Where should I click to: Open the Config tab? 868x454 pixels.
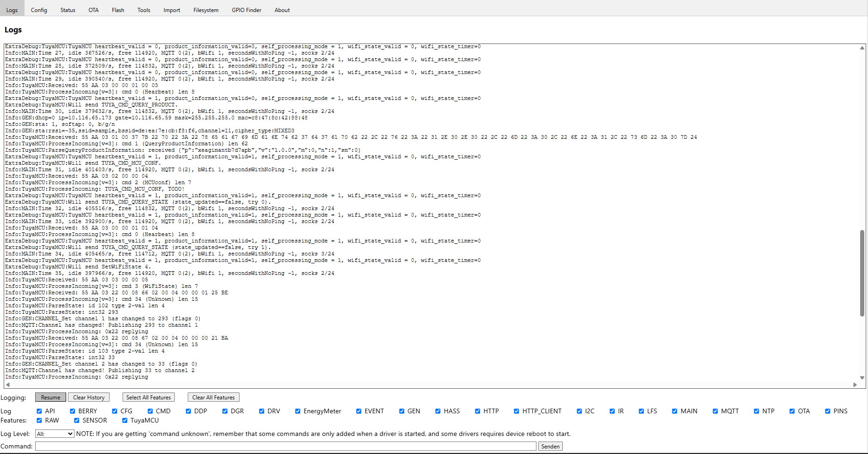[39, 10]
